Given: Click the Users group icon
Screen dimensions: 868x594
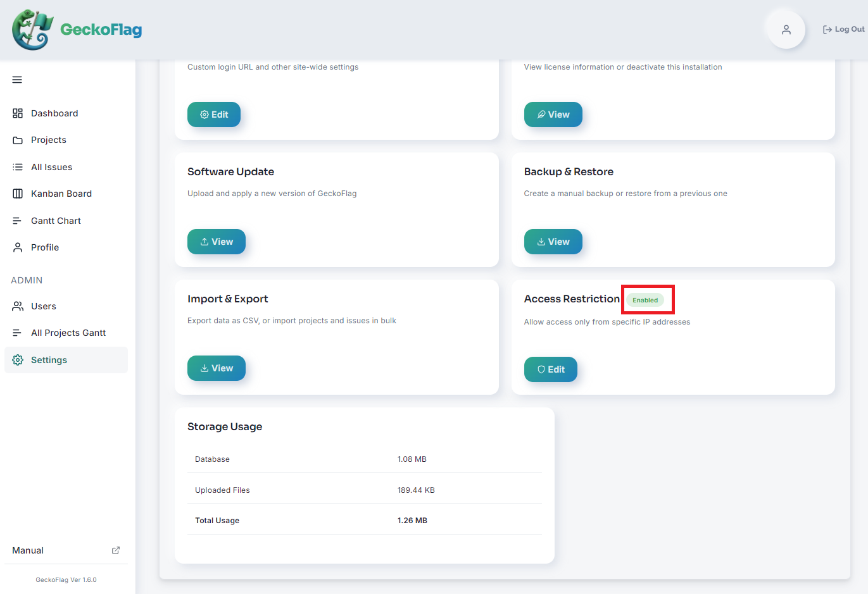Looking at the screenshot, I should click(18, 306).
